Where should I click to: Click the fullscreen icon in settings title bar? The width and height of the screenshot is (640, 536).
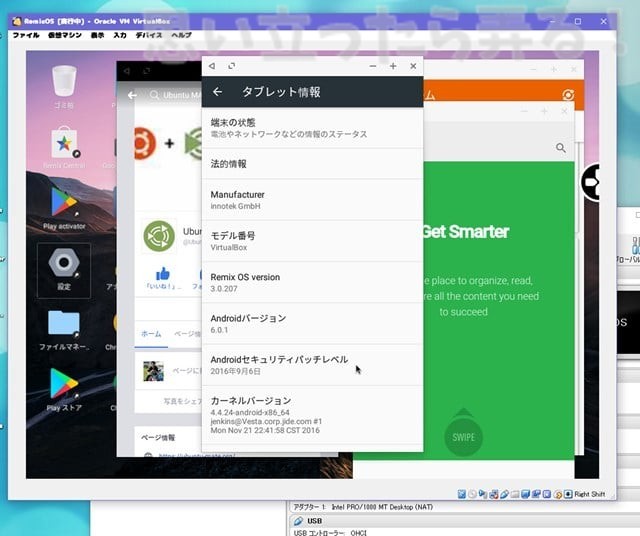(x=231, y=66)
